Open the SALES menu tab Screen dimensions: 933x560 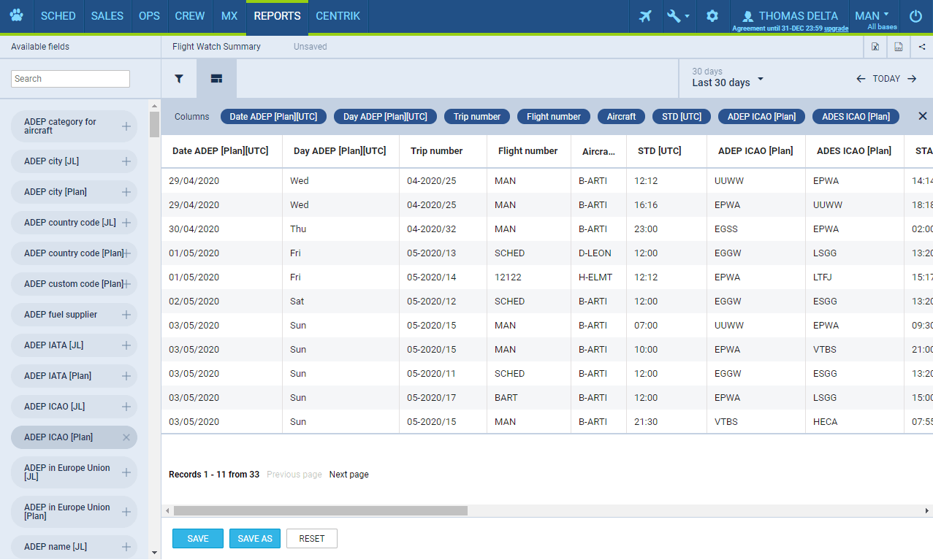(x=107, y=16)
